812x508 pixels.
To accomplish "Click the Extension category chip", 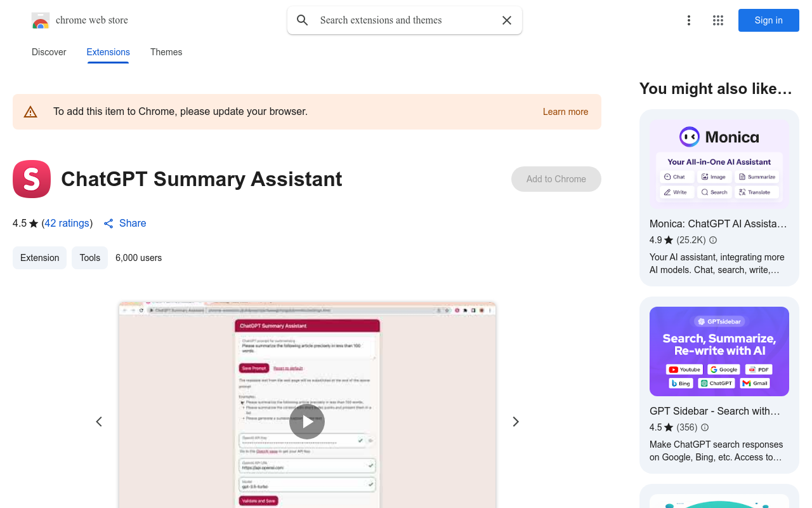I will coord(39,258).
